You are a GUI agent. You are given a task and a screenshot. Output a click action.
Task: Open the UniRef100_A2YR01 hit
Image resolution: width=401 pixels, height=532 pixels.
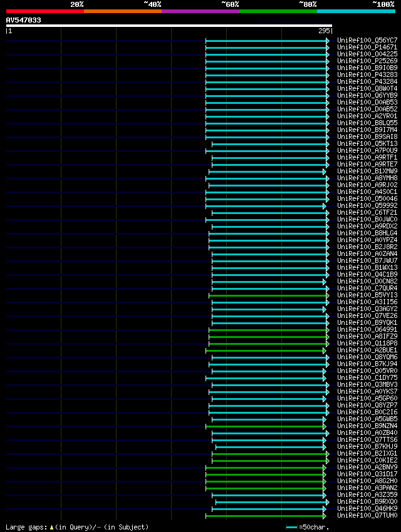367,116
